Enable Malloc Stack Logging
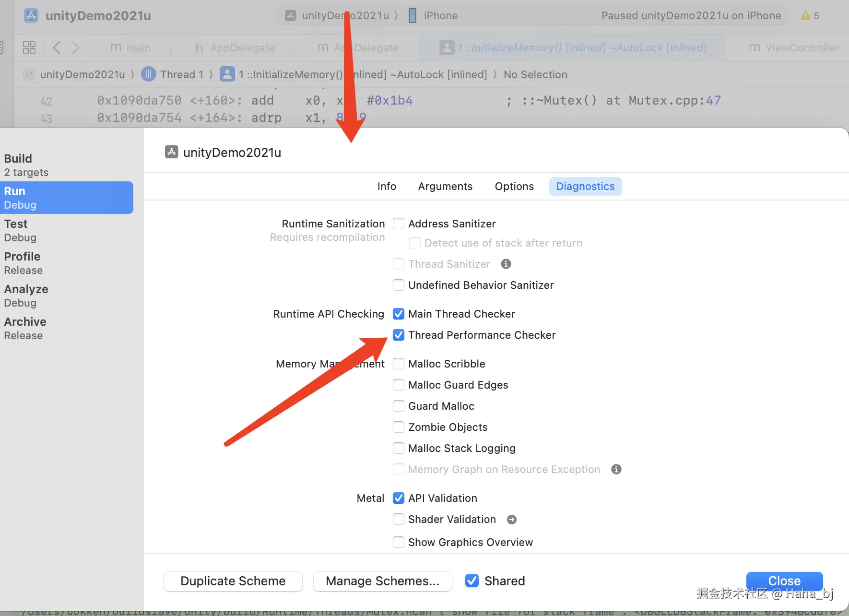The image size is (849, 616). (398, 448)
